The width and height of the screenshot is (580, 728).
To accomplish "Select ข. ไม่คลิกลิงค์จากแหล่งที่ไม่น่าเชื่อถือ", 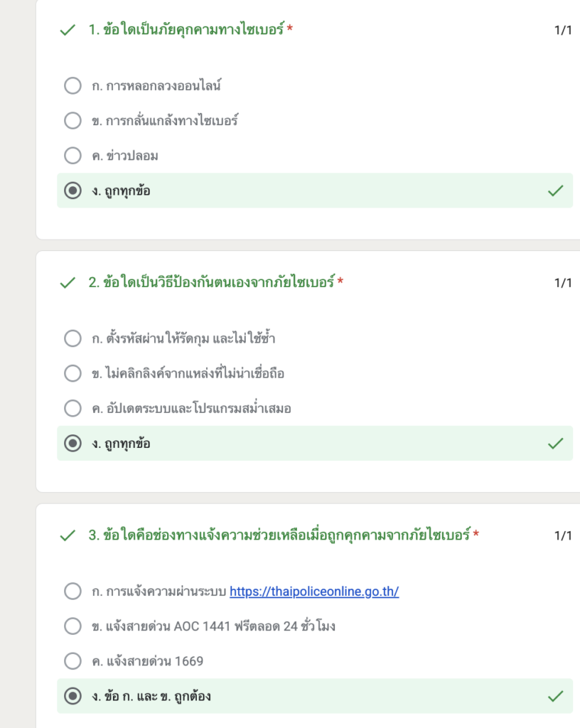I will click(x=72, y=373).
